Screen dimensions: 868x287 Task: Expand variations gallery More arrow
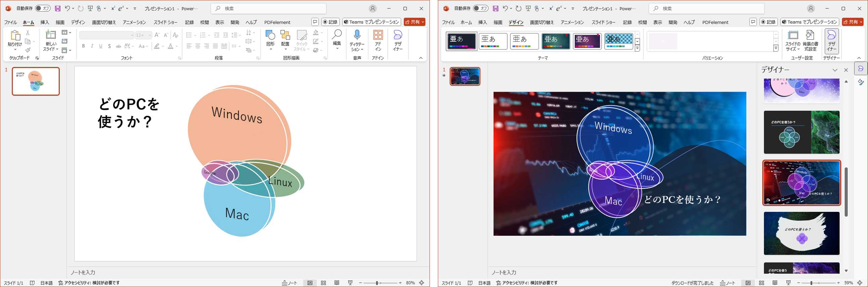click(x=776, y=49)
